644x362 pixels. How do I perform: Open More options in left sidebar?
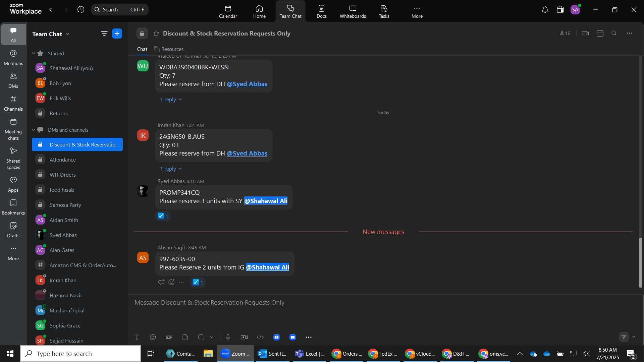13,253
